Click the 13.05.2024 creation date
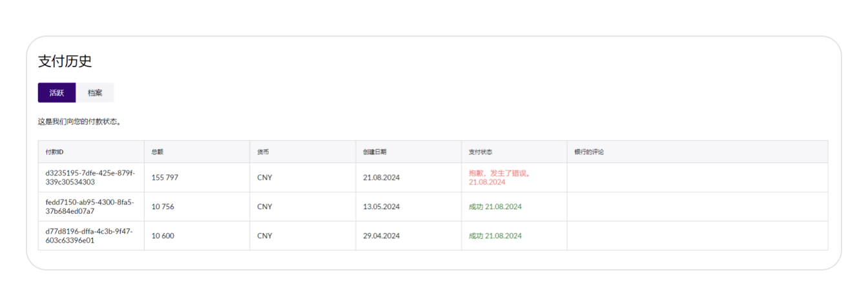868x306 pixels. coord(381,207)
